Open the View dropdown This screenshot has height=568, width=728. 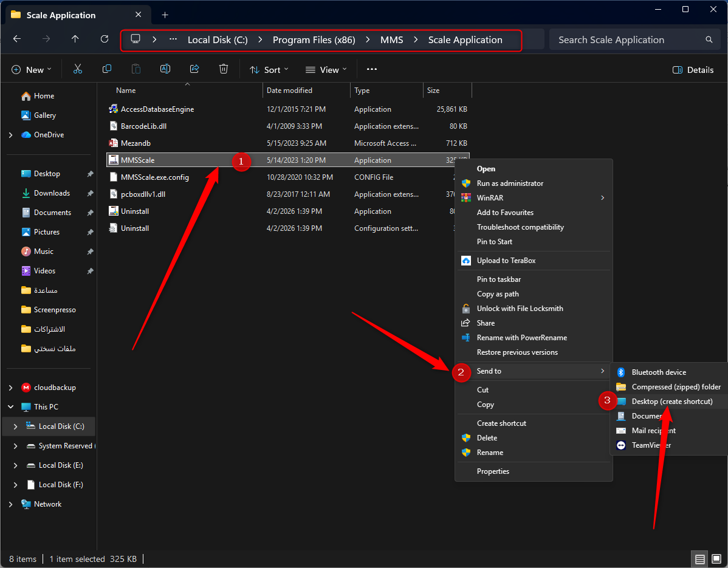(x=326, y=70)
